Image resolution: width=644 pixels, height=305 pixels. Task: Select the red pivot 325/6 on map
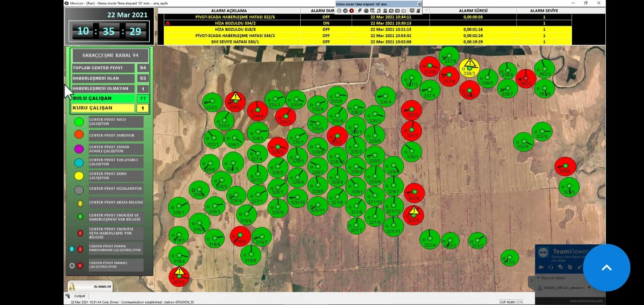click(x=565, y=166)
